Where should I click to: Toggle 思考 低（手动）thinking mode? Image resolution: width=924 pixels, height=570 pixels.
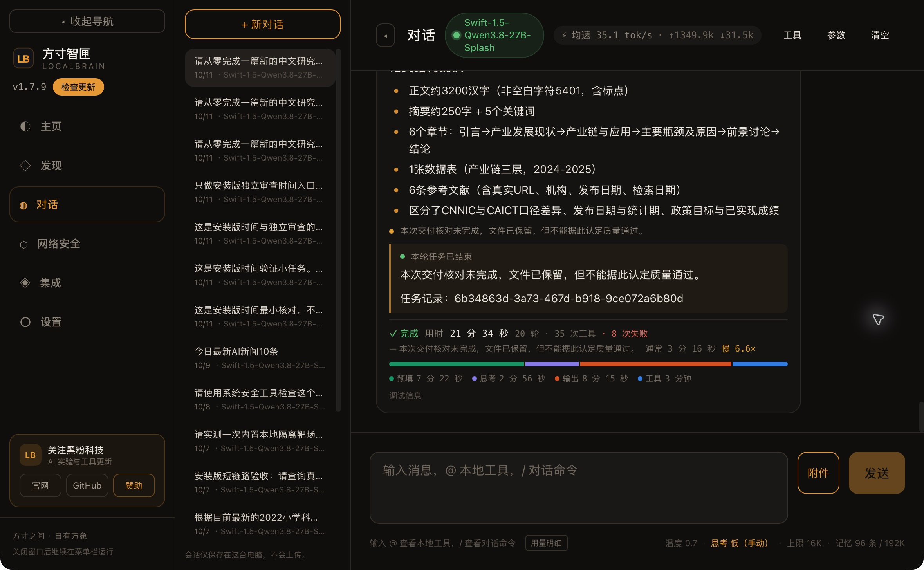pyautogui.click(x=740, y=543)
